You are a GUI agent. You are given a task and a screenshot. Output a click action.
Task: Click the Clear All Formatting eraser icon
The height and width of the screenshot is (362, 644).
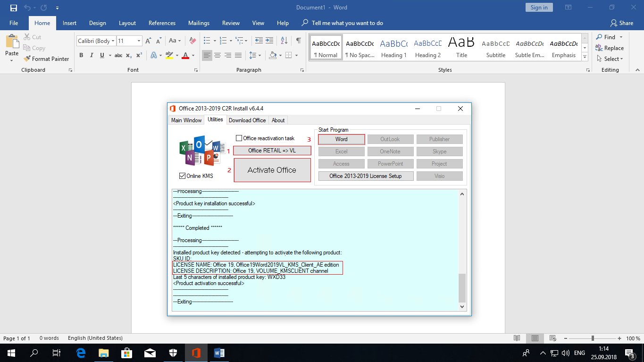tap(192, 41)
